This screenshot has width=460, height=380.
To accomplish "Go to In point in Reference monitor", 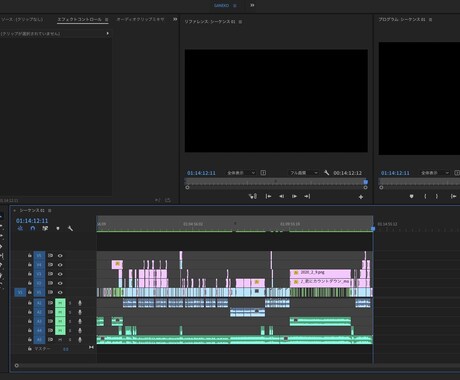I will (x=268, y=196).
